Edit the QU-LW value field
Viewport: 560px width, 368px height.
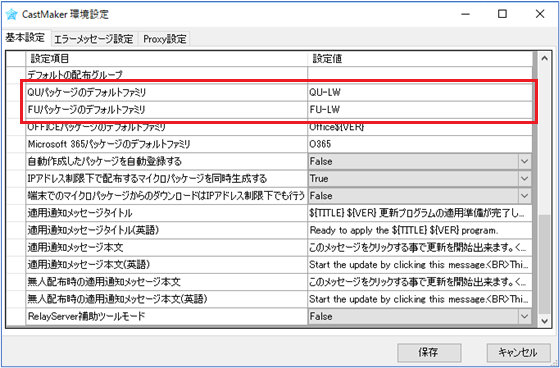coord(420,93)
